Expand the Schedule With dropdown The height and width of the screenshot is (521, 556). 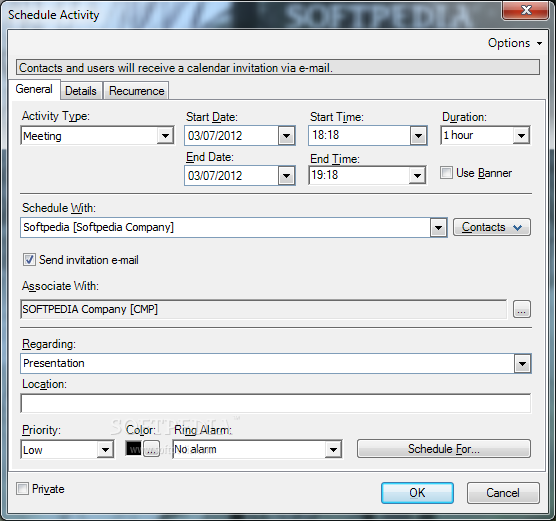(x=438, y=227)
